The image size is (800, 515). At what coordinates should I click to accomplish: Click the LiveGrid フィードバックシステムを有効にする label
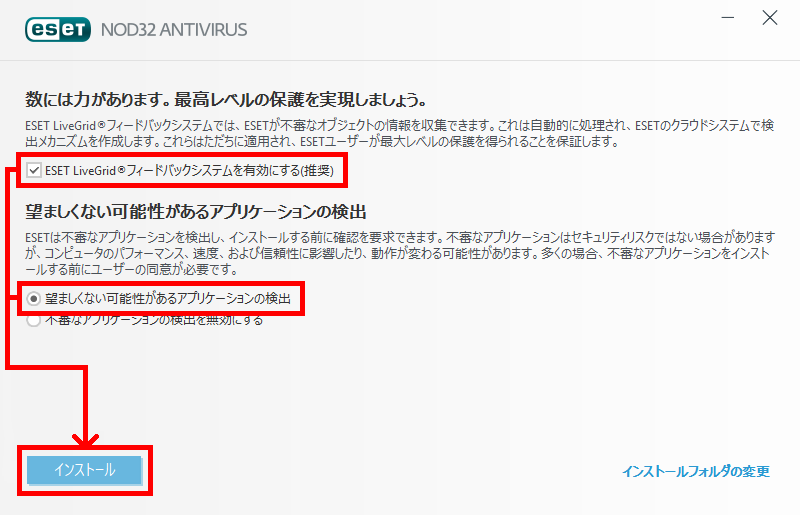click(x=189, y=170)
